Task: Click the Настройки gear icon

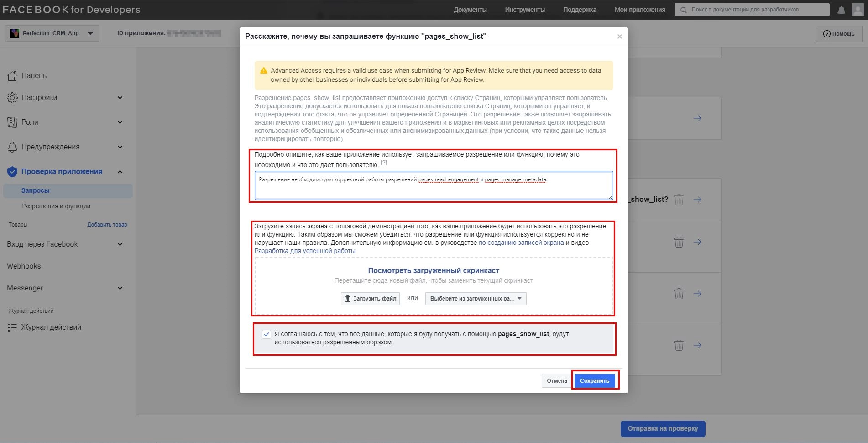Action: tap(12, 97)
